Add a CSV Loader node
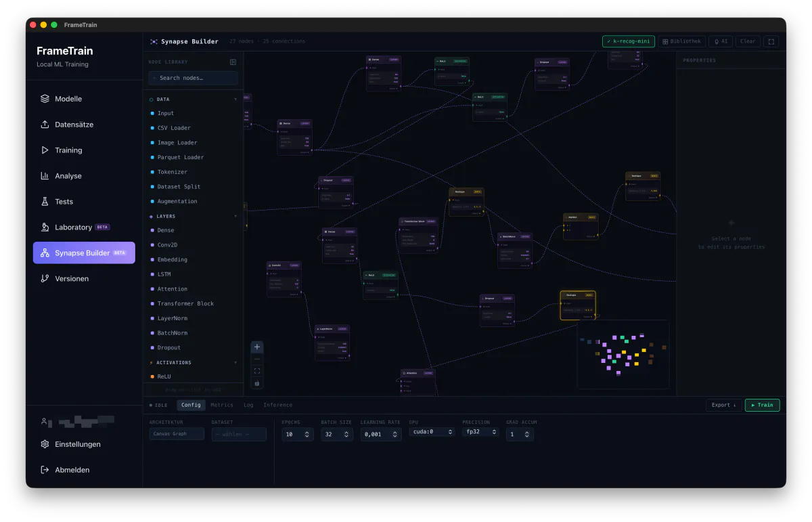 point(193,128)
